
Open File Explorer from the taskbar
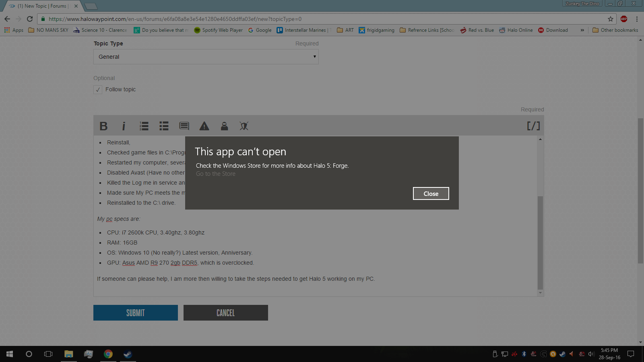pos(69,354)
